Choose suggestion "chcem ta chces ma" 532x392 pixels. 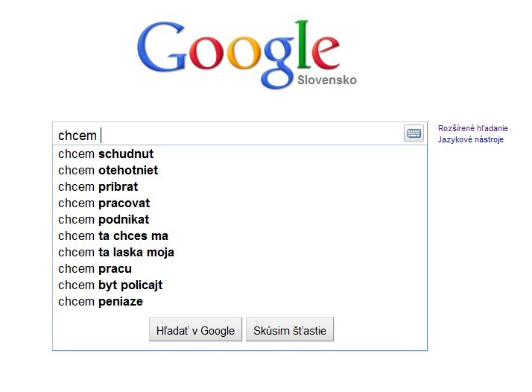point(239,235)
